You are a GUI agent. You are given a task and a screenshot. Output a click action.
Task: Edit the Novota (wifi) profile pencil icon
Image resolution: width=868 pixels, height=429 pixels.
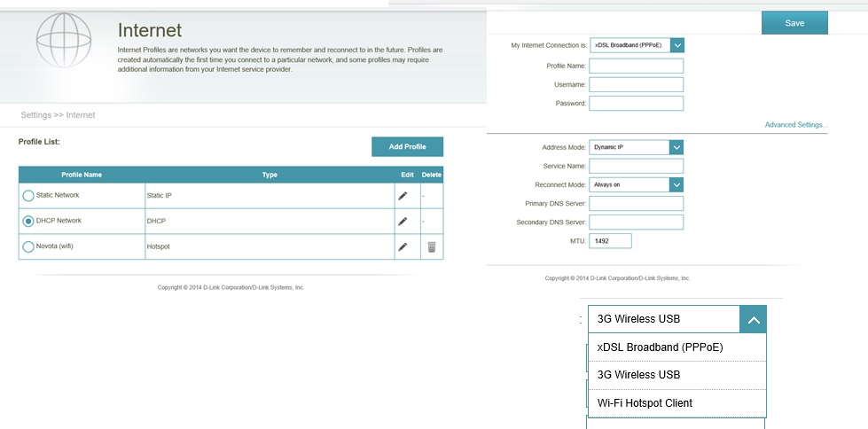[403, 247]
